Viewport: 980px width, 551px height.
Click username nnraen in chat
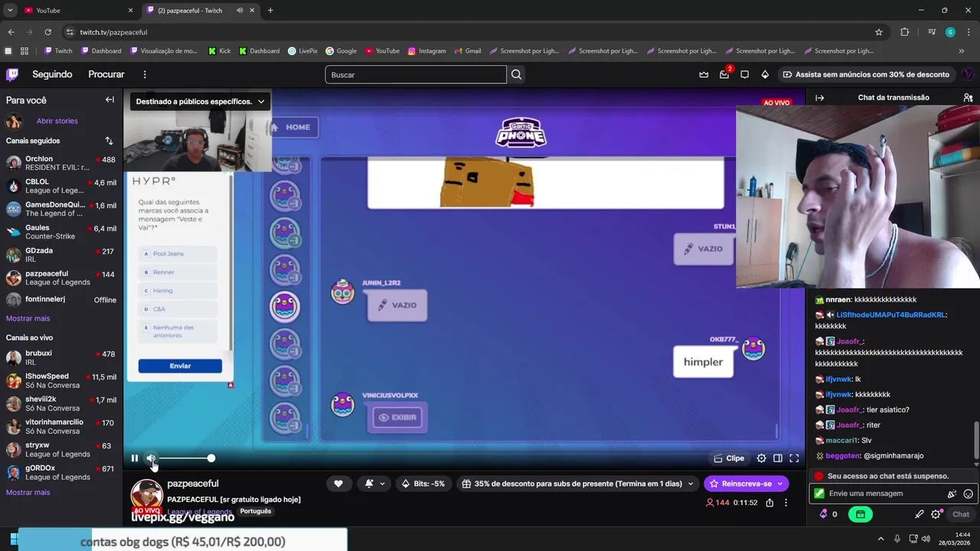[838, 300]
